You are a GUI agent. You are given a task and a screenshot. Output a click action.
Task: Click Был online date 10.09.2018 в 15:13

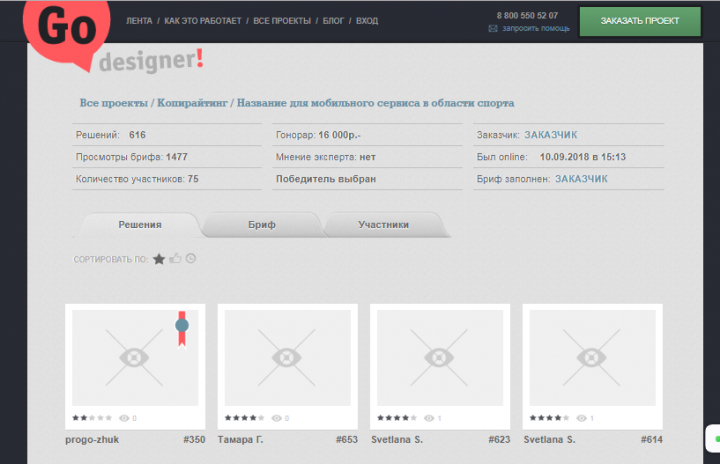(583, 157)
